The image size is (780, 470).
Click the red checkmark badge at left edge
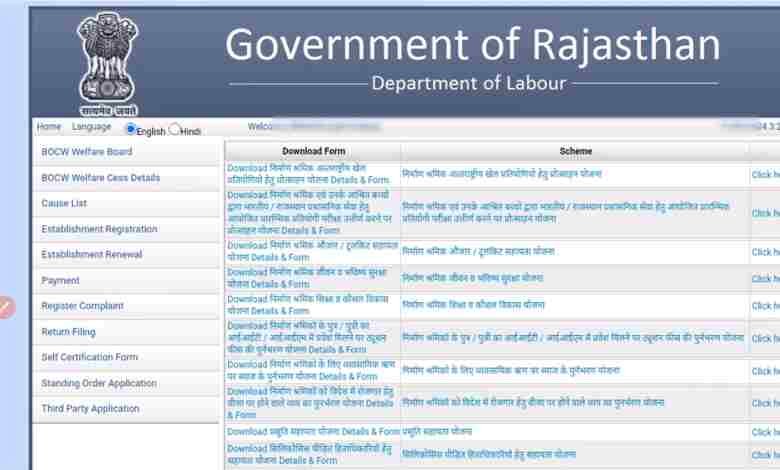click(x=6, y=307)
